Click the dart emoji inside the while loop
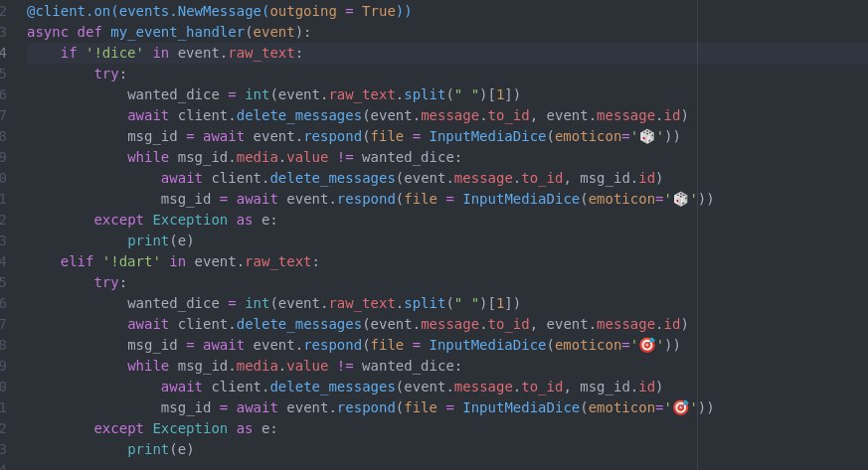This screenshot has height=470, width=868. click(x=680, y=407)
